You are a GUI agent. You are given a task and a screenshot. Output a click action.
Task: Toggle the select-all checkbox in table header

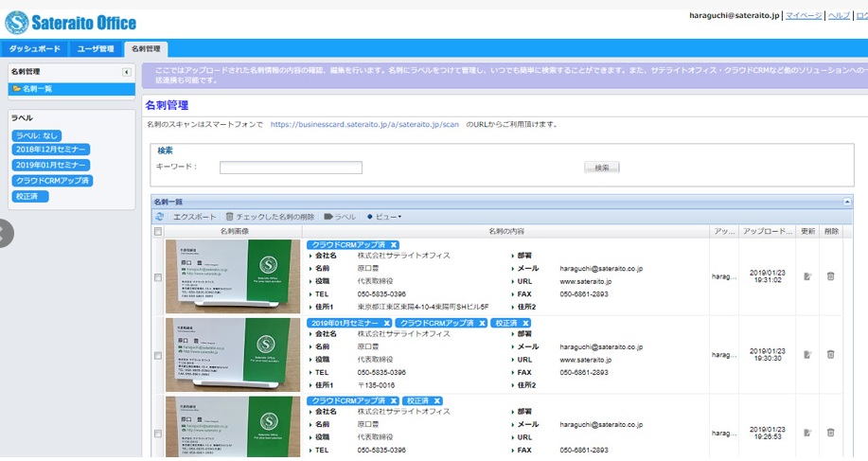[x=158, y=231]
